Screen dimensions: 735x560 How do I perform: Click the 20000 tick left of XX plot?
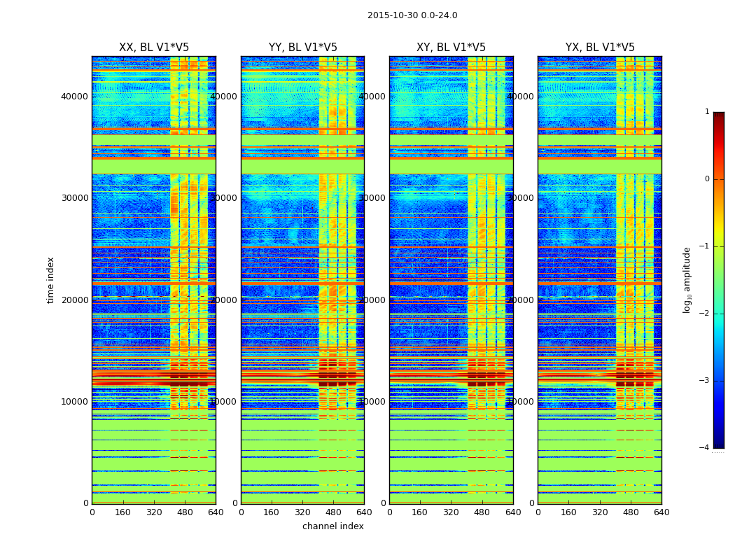(x=74, y=300)
